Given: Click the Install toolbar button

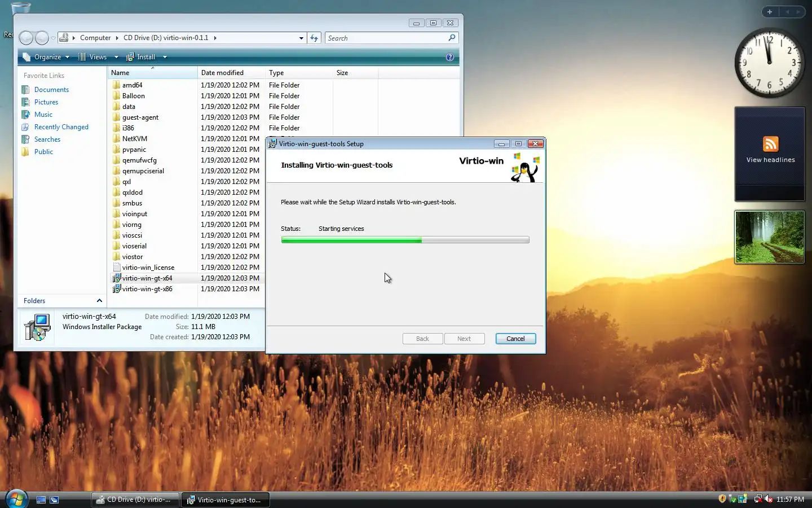Looking at the screenshot, I should (141, 57).
